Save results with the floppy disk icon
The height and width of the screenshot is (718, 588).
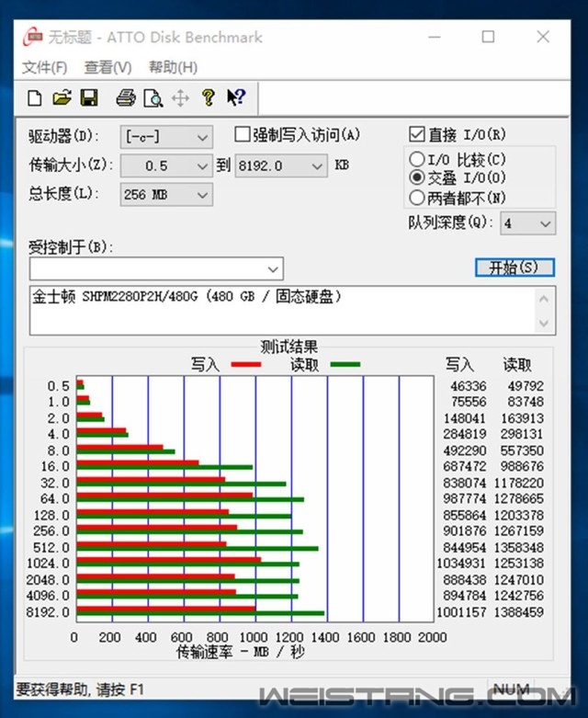tap(89, 97)
